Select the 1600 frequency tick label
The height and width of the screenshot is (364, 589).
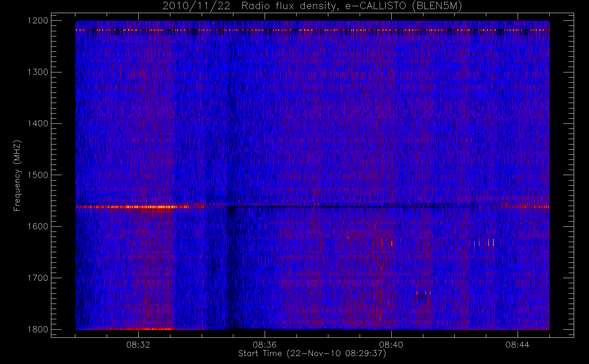click(38, 226)
